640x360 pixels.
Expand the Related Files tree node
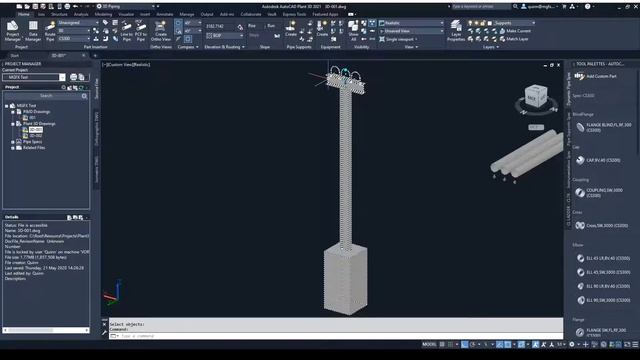point(13,148)
